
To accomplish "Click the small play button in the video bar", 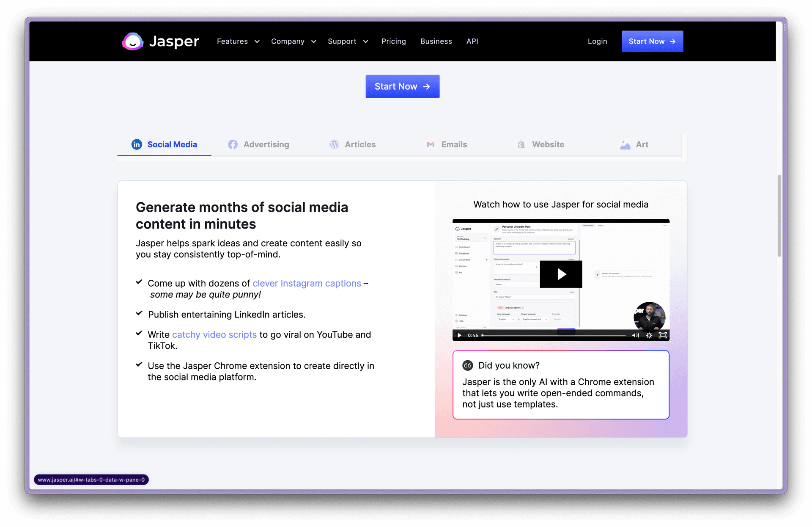I will pyautogui.click(x=459, y=335).
